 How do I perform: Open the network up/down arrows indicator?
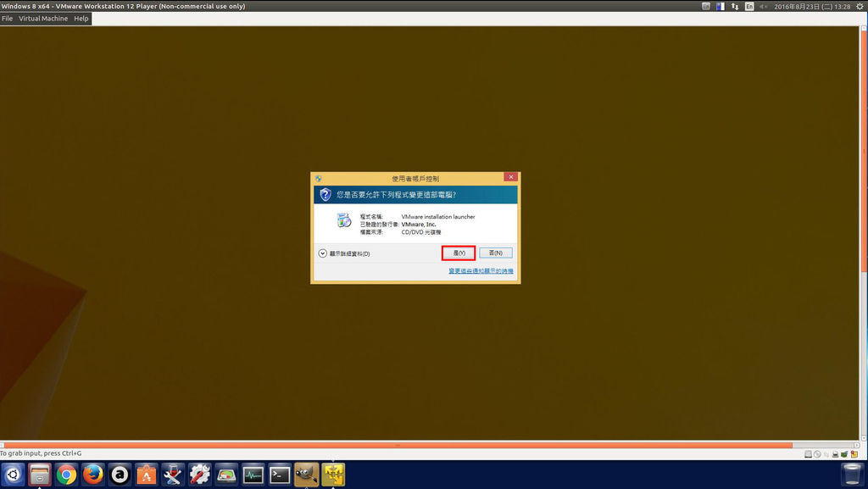click(x=735, y=6)
